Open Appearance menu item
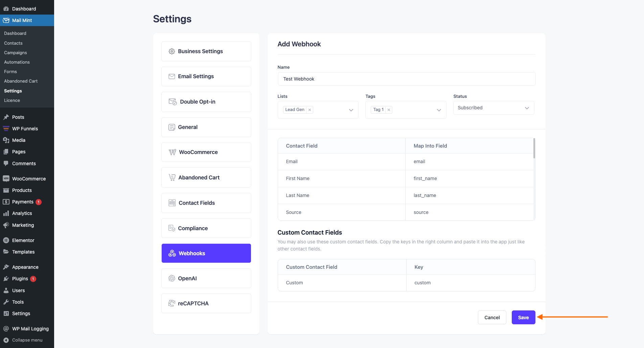The image size is (644, 348). (27, 267)
